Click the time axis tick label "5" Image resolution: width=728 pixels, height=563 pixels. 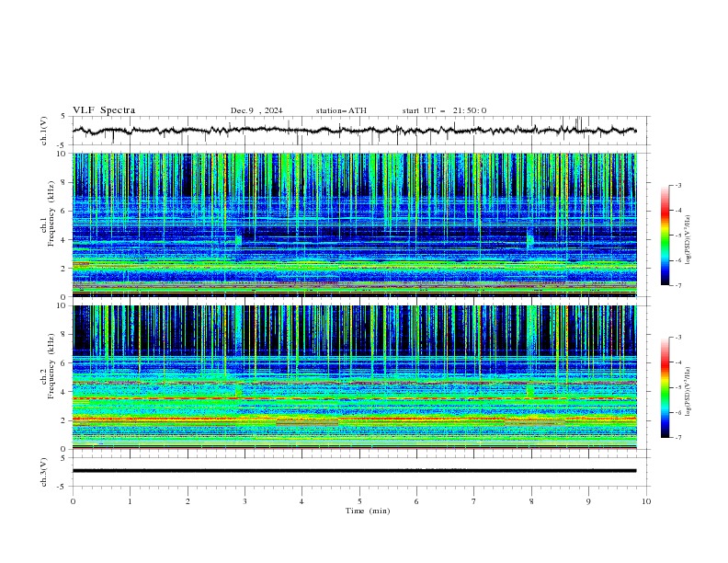(x=359, y=501)
